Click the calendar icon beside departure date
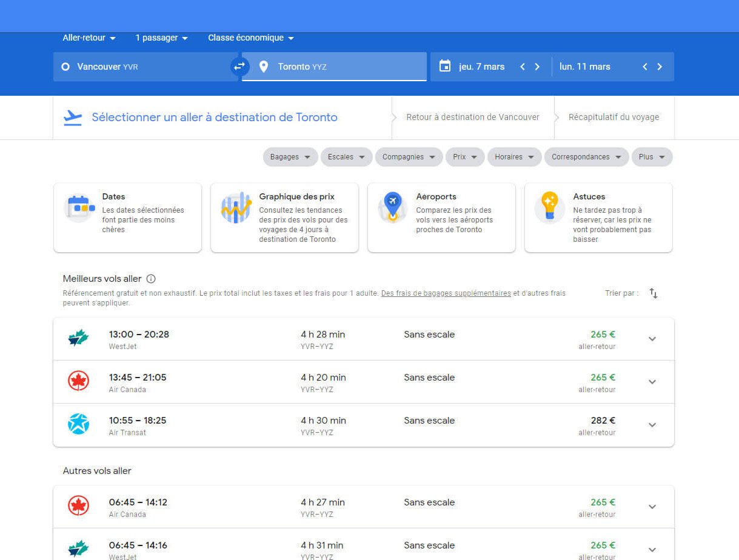Screen dimensions: 739x560 pyautogui.click(x=445, y=66)
